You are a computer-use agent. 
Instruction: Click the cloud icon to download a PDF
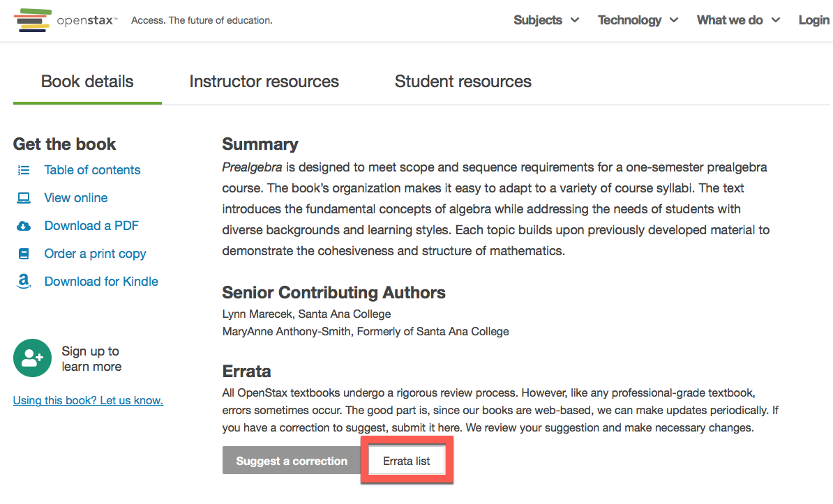[x=23, y=225]
